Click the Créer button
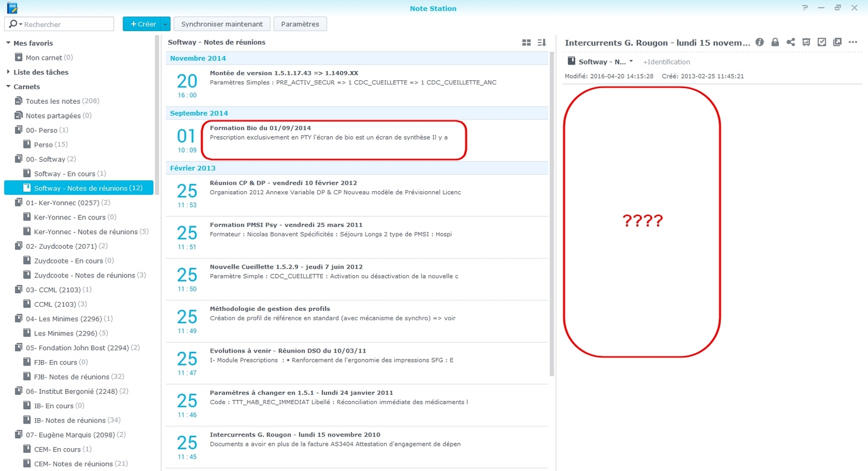The width and height of the screenshot is (868, 471). pyautogui.click(x=142, y=24)
